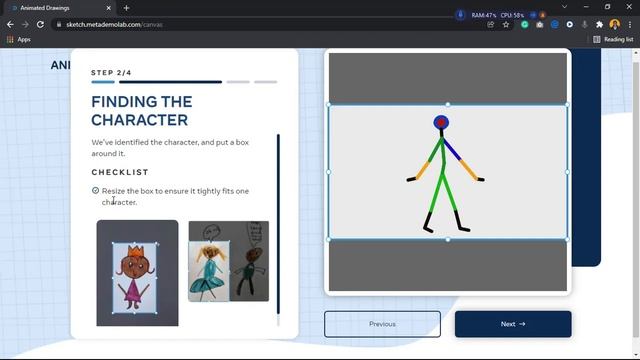This screenshot has height=360, width=640.
Task: Click the two-characters example image
Action: pos(229,261)
